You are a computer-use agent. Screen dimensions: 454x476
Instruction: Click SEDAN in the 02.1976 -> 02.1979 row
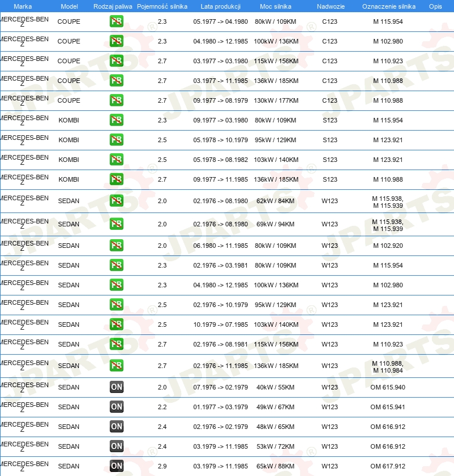tap(69, 427)
